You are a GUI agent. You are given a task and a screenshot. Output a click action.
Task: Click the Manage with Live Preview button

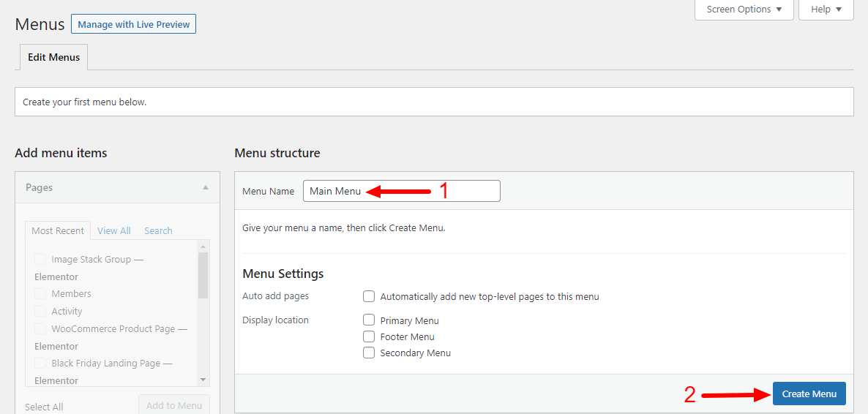pos(133,24)
